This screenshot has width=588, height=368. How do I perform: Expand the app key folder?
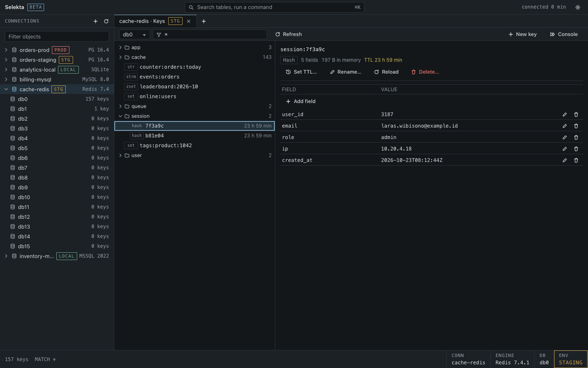[120, 47]
